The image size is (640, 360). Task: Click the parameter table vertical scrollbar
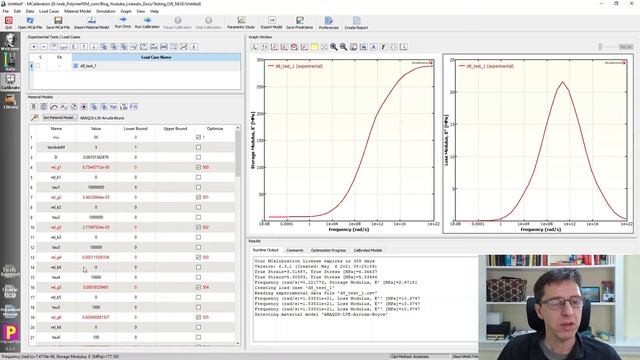pyautogui.click(x=238, y=153)
